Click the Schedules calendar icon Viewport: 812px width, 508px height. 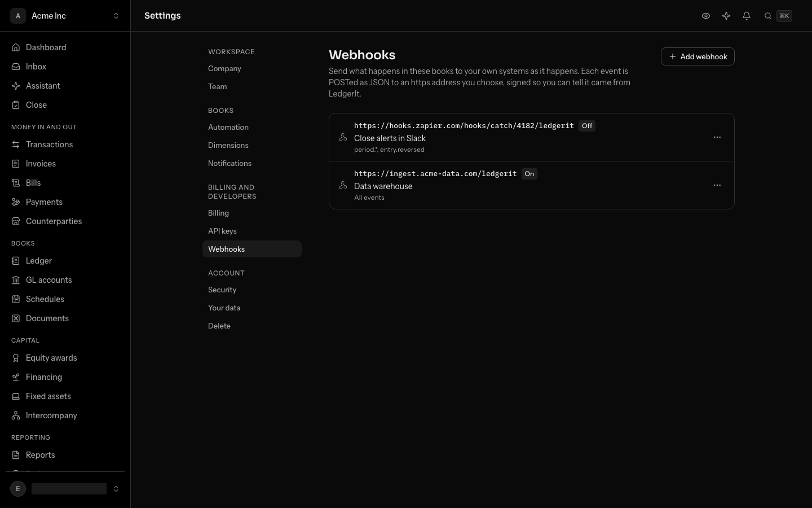click(16, 299)
